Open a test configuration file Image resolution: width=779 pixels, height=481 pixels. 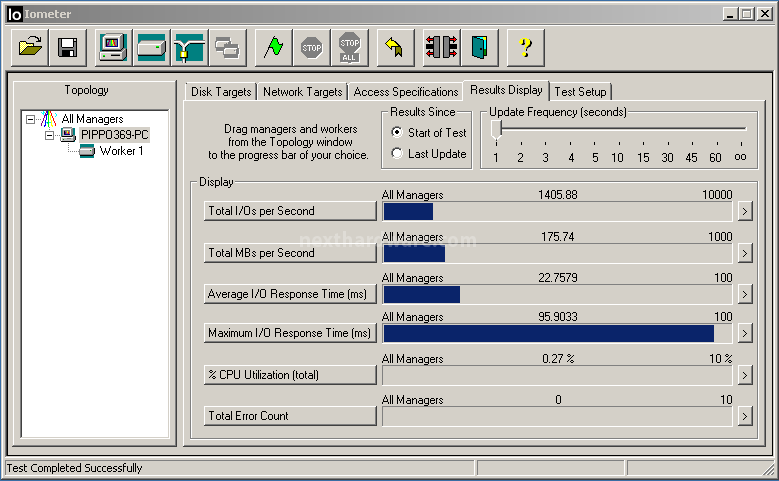[x=30, y=48]
